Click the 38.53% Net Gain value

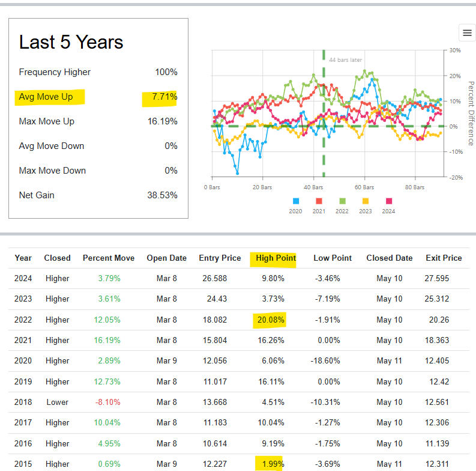(163, 195)
